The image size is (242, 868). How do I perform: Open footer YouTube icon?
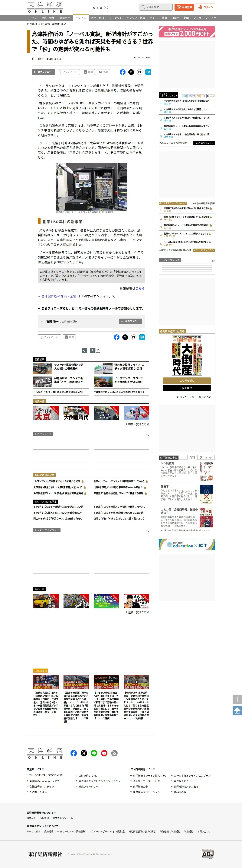(104, 753)
